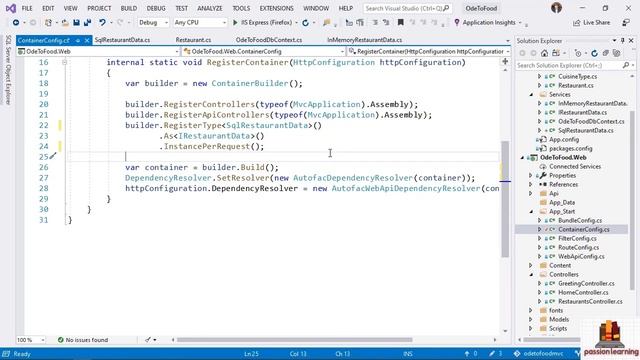The width and height of the screenshot is (640, 360).
Task: Open the Solution Explorer window options dropdown
Action: point(614,41)
